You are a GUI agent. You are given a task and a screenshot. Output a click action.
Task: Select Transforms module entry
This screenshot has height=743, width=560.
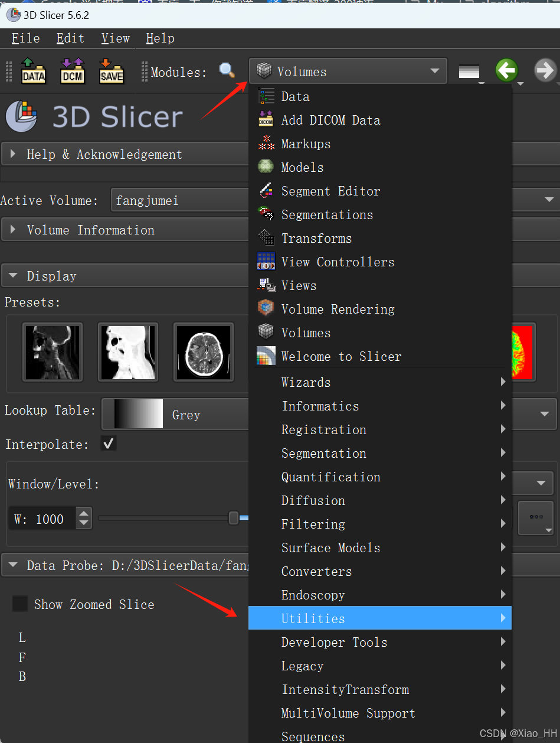[x=380, y=238]
